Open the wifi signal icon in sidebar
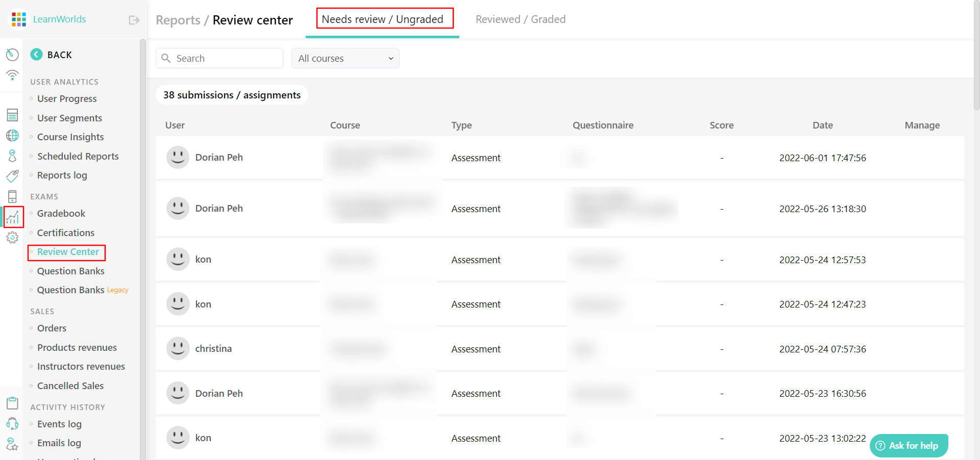Viewport: 980px width, 460px height. pos(12,75)
